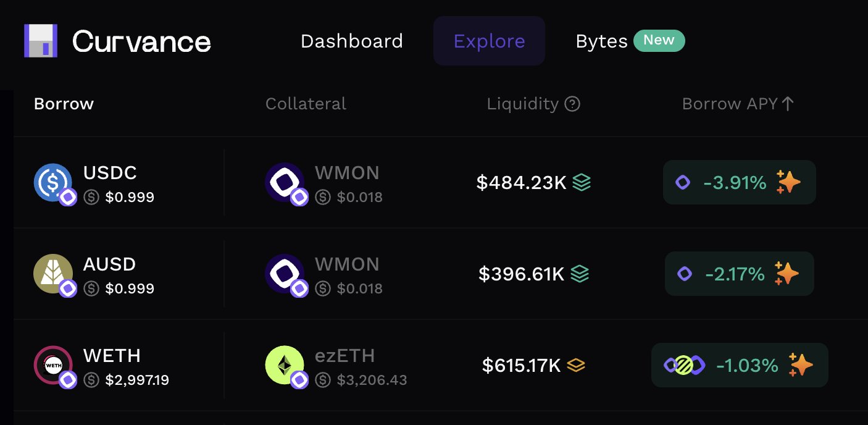The width and height of the screenshot is (868, 425).
Task: Click the -3.91% Borrow APY badge
Action: pyautogui.click(x=739, y=182)
